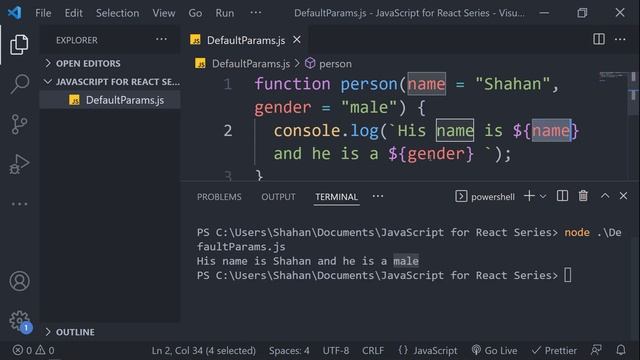Switch to the PROBLEMS tab

click(219, 197)
